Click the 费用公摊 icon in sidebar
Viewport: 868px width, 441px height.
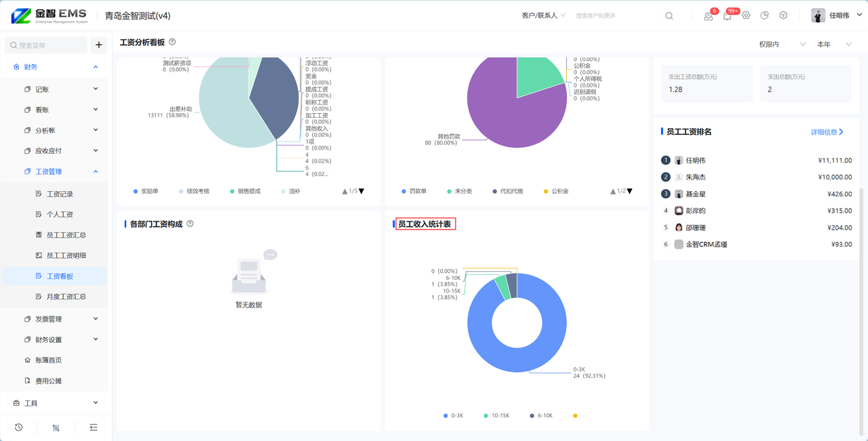28,381
